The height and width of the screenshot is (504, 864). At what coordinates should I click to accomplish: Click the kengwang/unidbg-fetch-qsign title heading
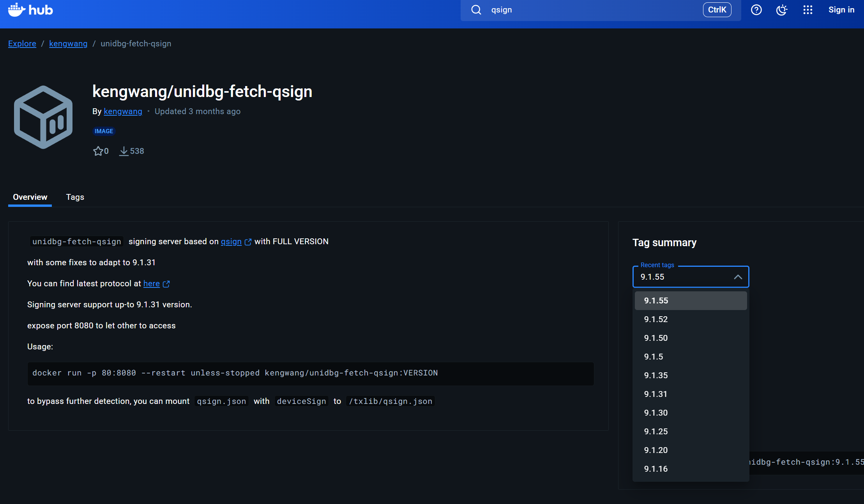pos(202,92)
